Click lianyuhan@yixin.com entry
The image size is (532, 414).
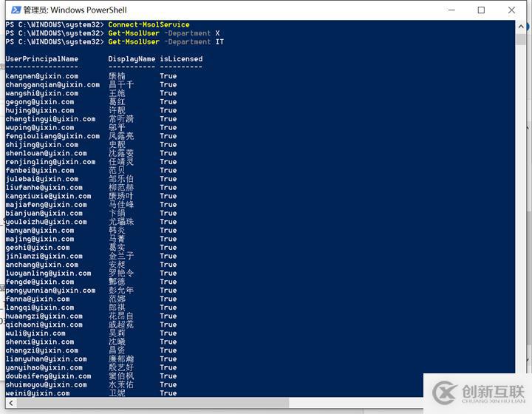point(46,359)
